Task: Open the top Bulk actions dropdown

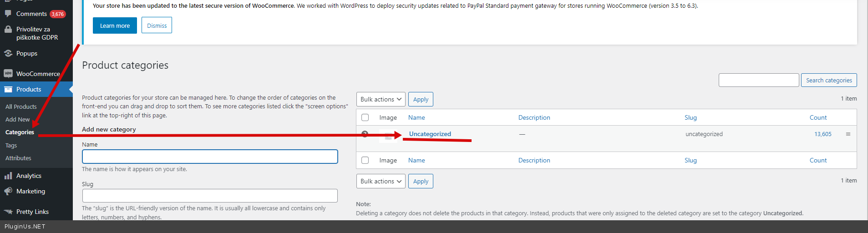Action: pos(381,99)
